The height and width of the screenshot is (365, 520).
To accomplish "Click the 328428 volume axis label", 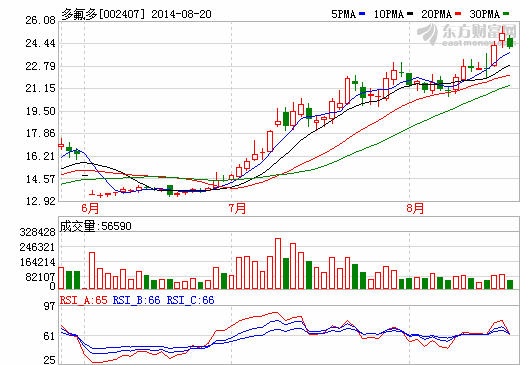I will 37,232.
